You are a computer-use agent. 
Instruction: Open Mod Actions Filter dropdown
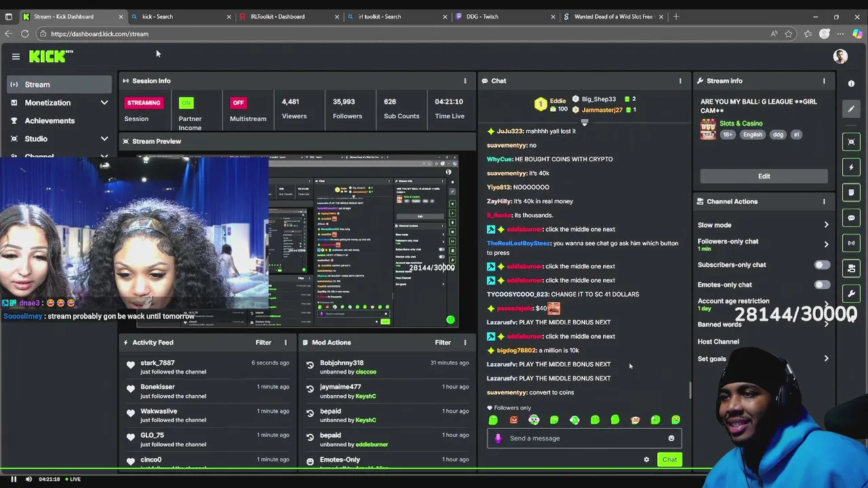[443, 342]
